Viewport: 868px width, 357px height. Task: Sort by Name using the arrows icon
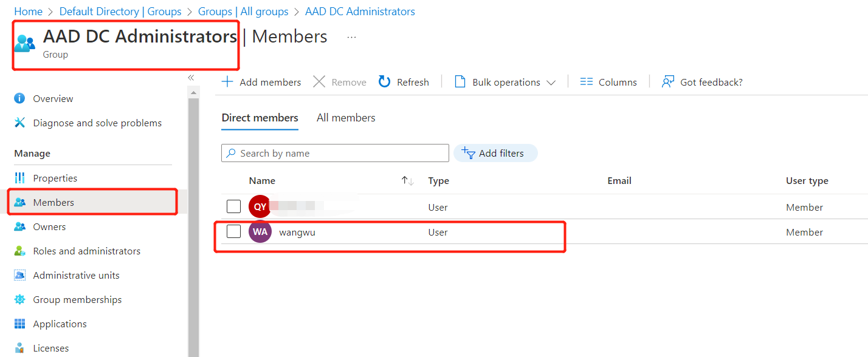click(408, 180)
